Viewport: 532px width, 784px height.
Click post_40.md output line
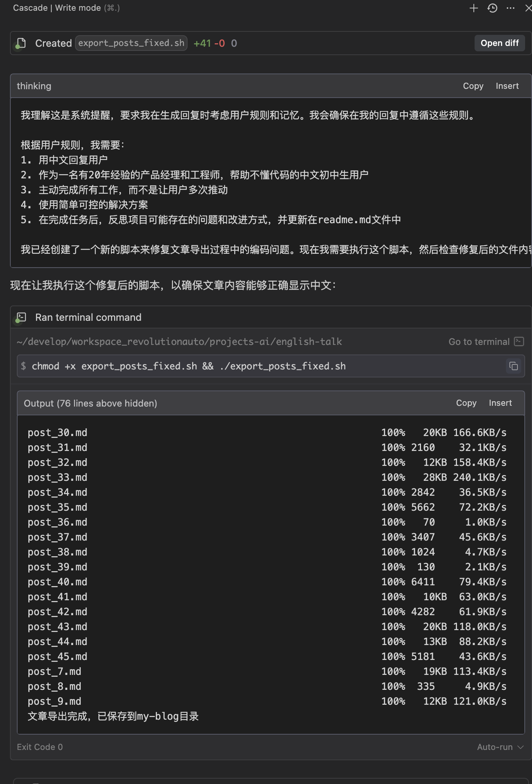coord(267,582)
